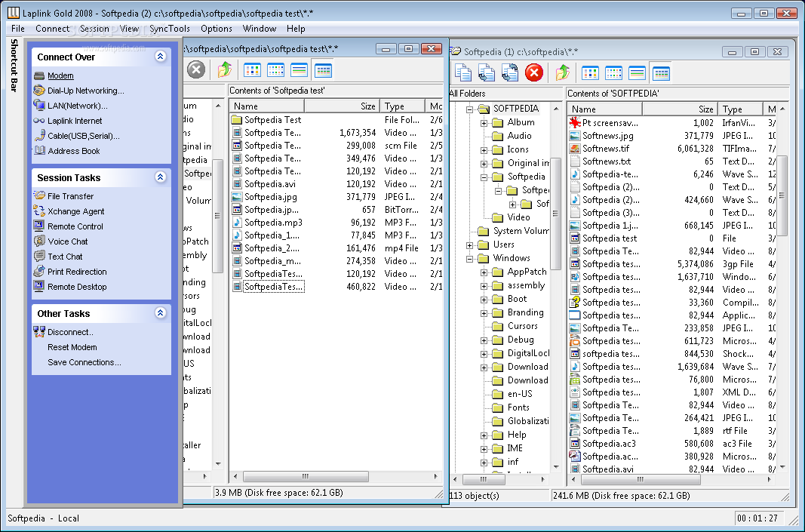Select the Fonts folder in tree
This screenshot has width=805, height=532.
518,407
